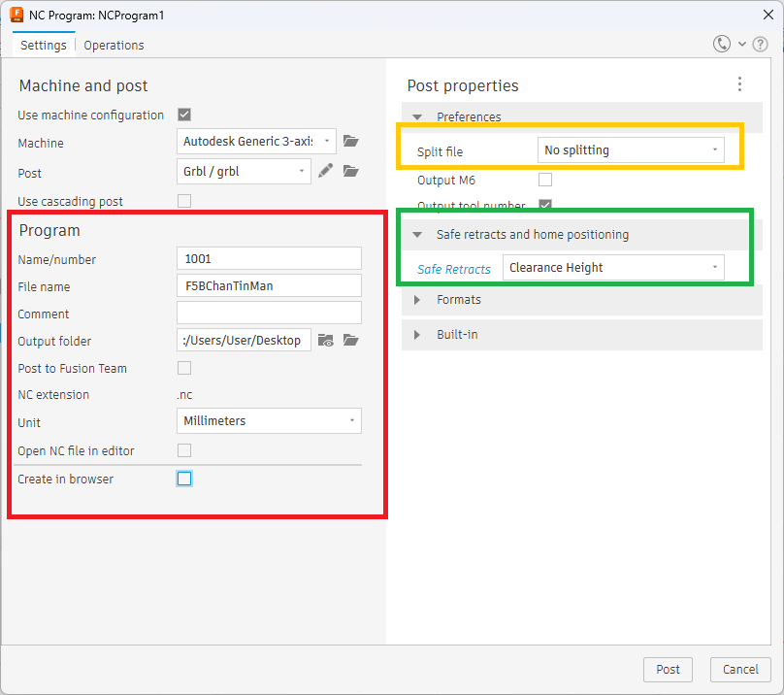Browse for output folder with folder icon

(351, 340)
